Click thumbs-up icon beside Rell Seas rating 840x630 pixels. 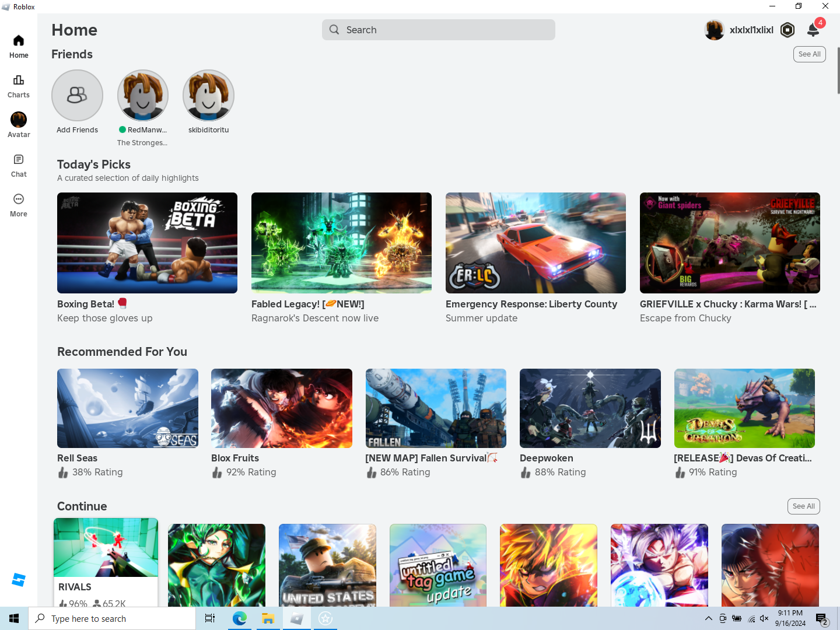click(x=63, y=472)
